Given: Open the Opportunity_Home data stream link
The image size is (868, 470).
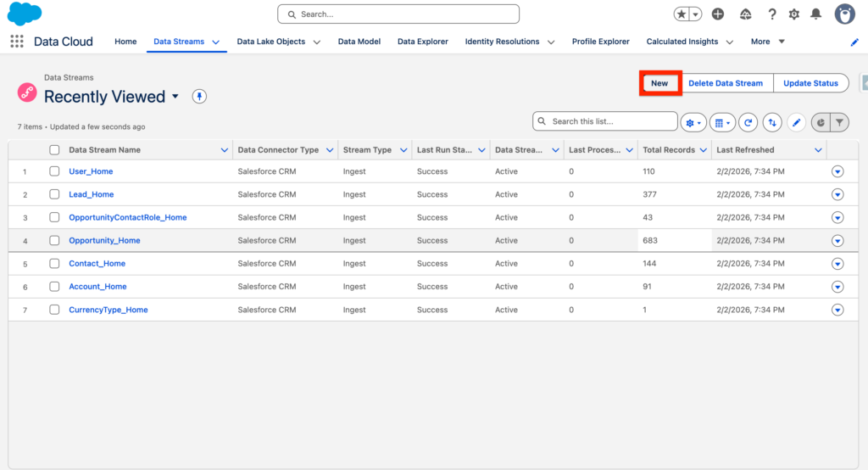Looking at the screenshot, I should click(104, 240).
